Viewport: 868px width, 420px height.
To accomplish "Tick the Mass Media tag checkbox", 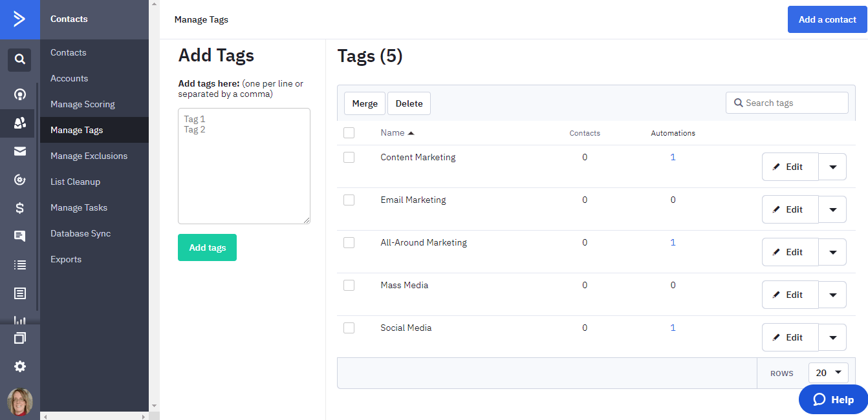I will [x=349, y=285].
